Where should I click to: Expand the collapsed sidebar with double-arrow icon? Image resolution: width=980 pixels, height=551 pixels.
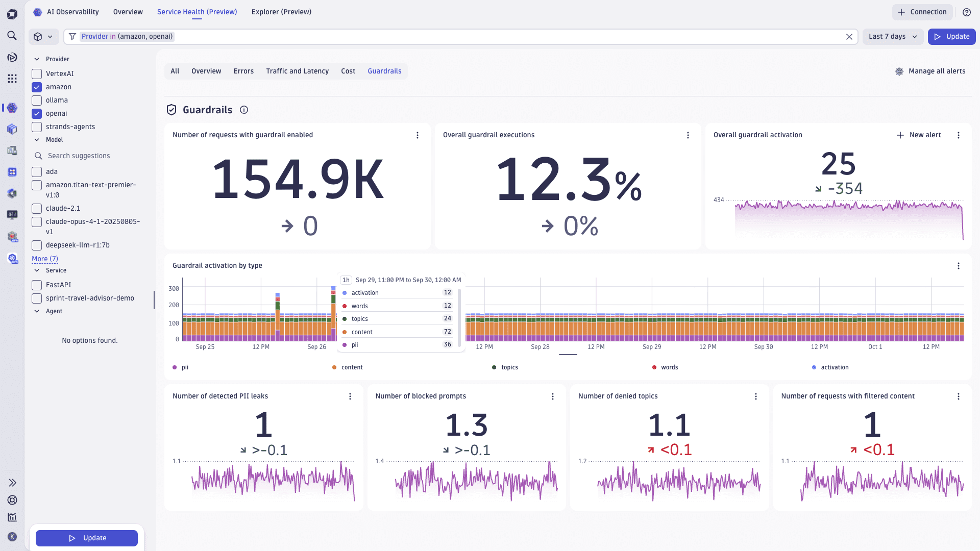[12, 482]
